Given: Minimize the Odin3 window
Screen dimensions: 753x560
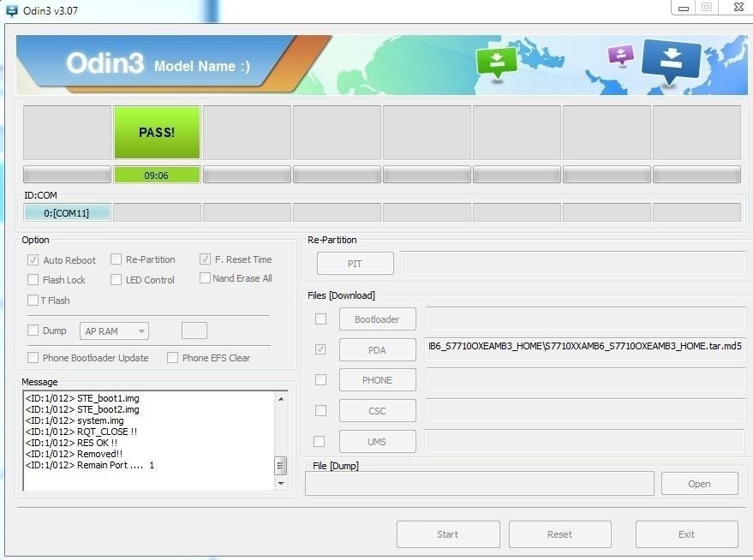Looking at the screenshot, I should pyautogui.click(x=684, y=8).
